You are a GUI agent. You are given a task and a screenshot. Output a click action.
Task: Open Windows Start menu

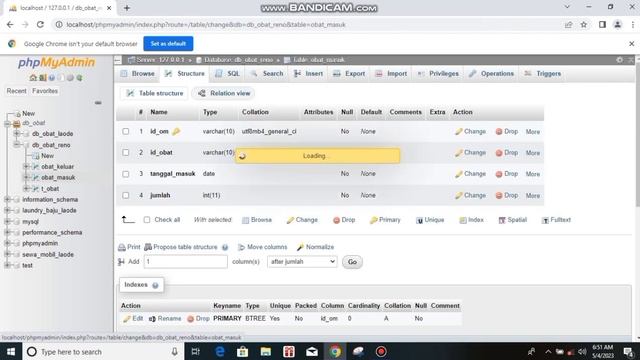pos(11,351)
